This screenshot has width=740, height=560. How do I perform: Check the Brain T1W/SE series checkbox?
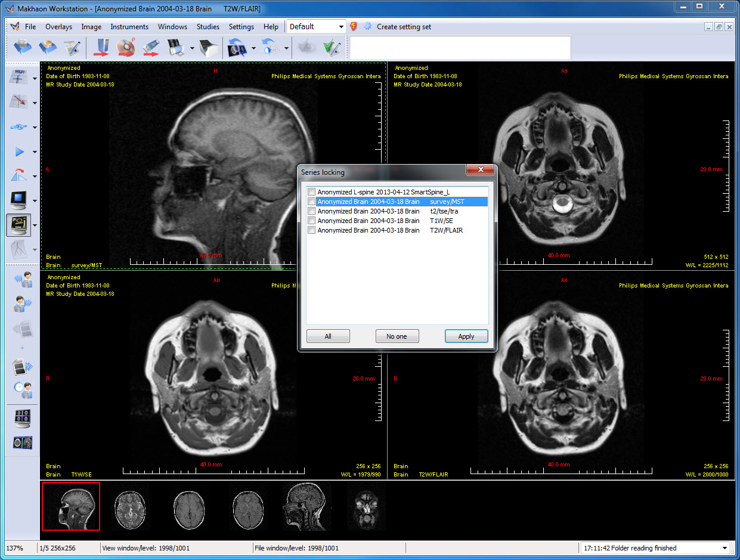coord(311,221)
